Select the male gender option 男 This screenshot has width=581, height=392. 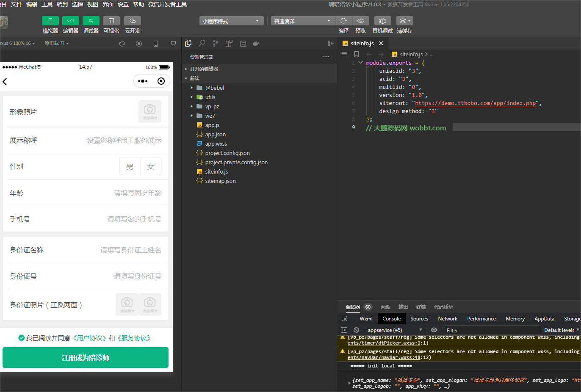click(130, 166)
